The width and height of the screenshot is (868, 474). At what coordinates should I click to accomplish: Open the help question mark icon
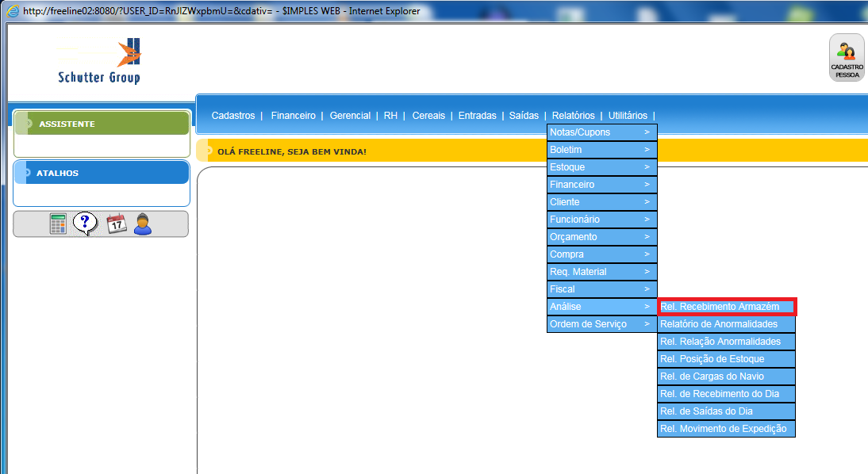pyautogui.click(x=85, y=224)
